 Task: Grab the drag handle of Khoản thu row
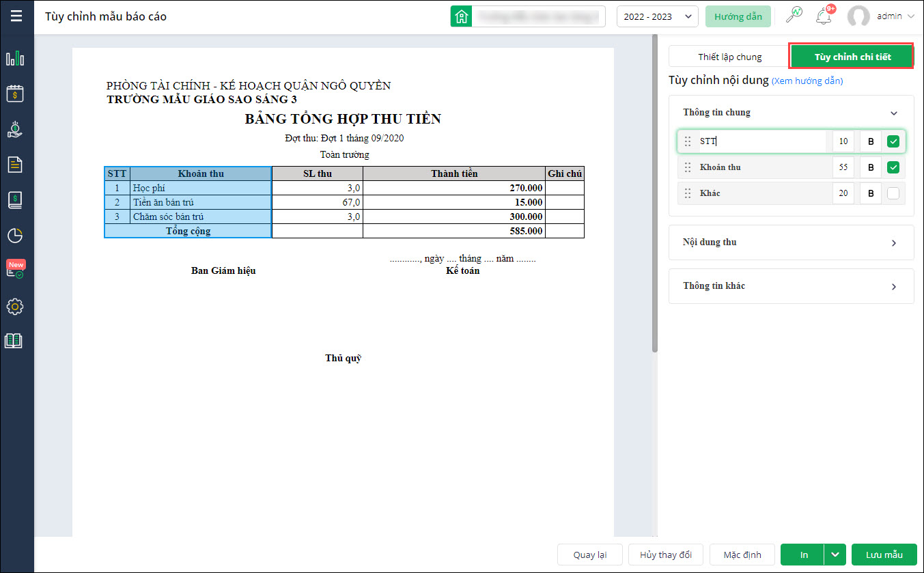(x=688, y=167)
